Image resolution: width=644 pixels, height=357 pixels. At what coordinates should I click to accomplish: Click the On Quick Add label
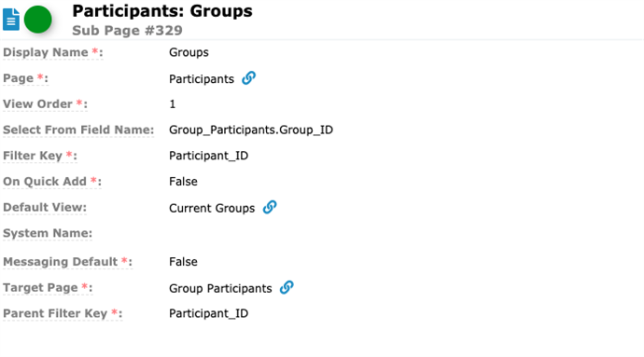point(52,182)
